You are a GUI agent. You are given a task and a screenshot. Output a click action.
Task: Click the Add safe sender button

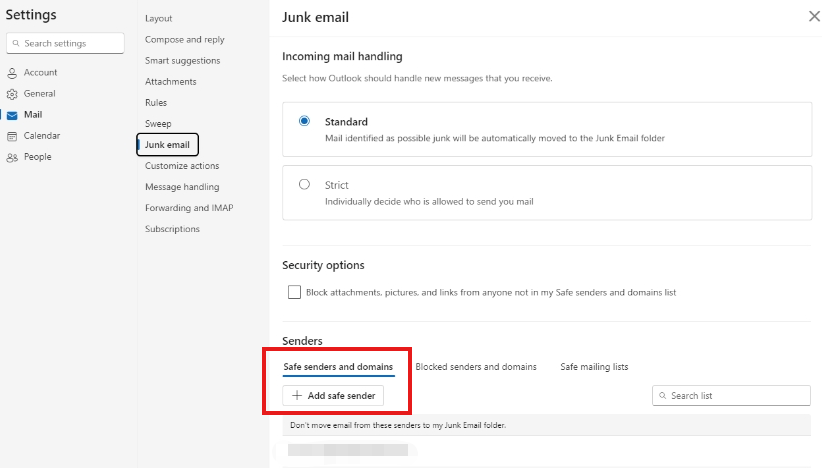333,396
